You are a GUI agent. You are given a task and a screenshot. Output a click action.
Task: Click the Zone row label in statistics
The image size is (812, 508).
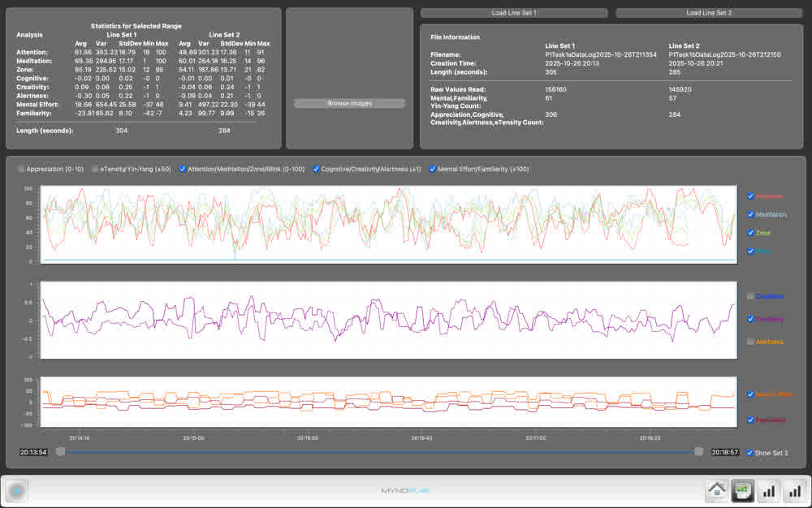[25, 70]
